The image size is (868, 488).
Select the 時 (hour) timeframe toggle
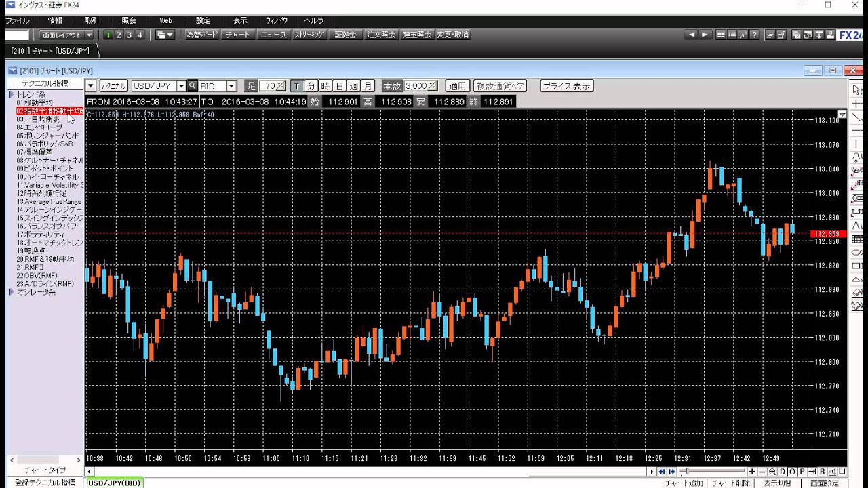325,86
